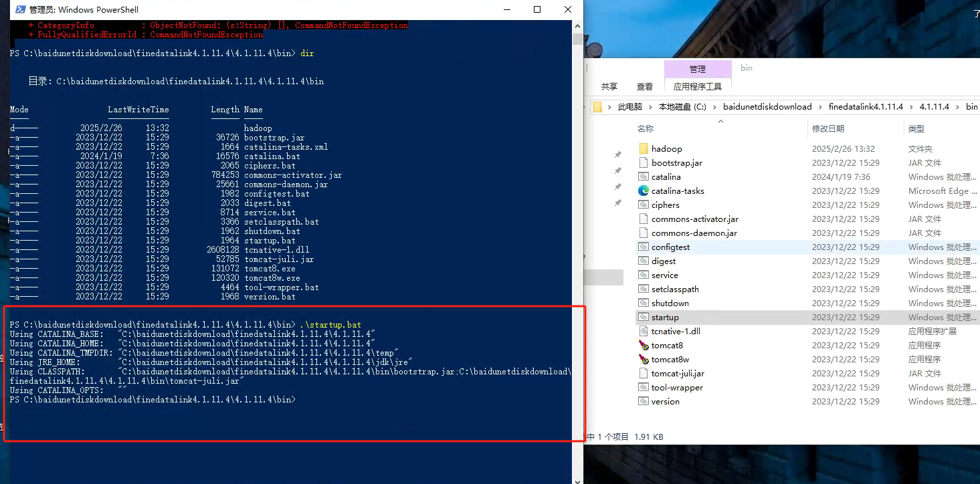This screenshot has width=980, height=484.
Task: Select the setclasspath batch file icon
Action: (644, 289)
